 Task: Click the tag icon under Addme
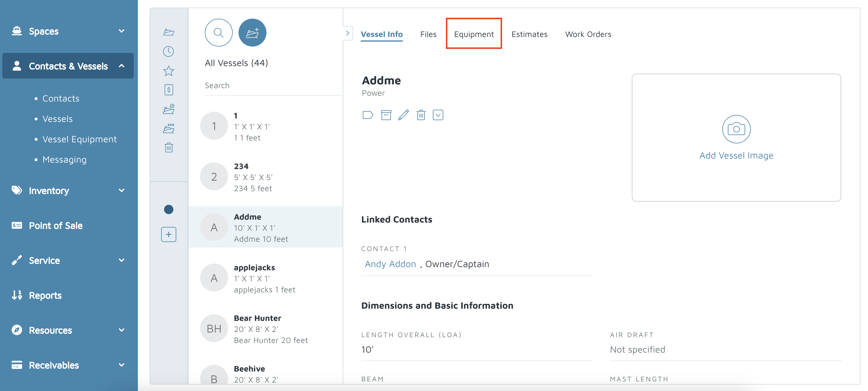pos(368,115)
